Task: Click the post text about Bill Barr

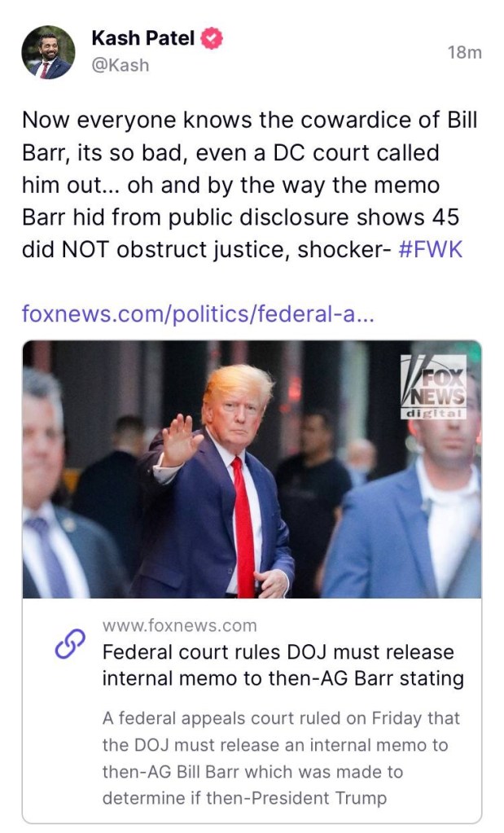Action: coord(250,185)
